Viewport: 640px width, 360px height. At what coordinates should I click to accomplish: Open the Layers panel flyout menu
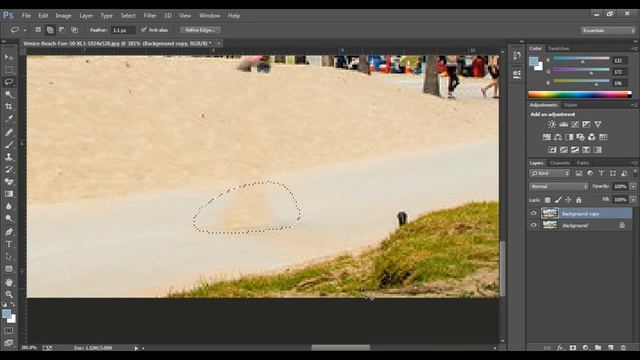[634, 163]
